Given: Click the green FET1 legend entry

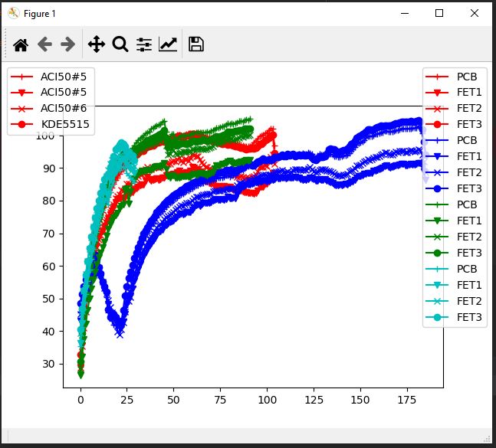Looking at the screenshot, I should [453, 221].
